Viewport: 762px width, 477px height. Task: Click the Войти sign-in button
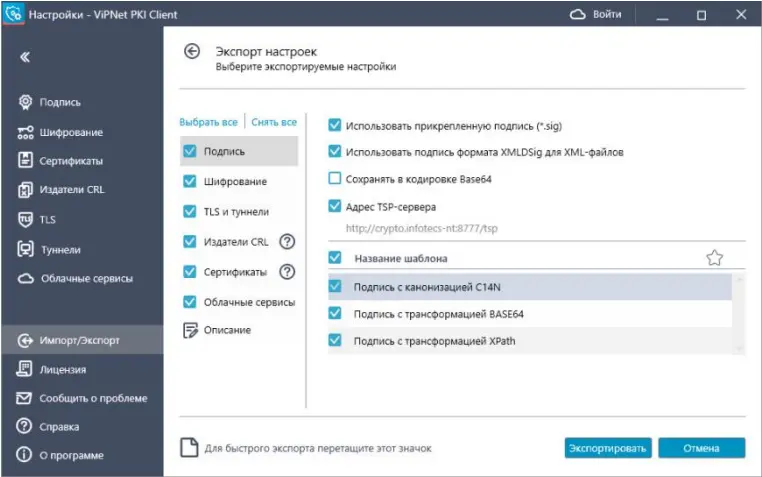(x=595, y=15)
